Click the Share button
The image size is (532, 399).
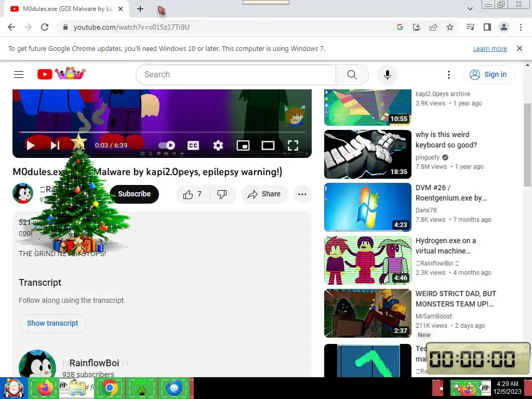pyautogui.click(x=264, y=194)
